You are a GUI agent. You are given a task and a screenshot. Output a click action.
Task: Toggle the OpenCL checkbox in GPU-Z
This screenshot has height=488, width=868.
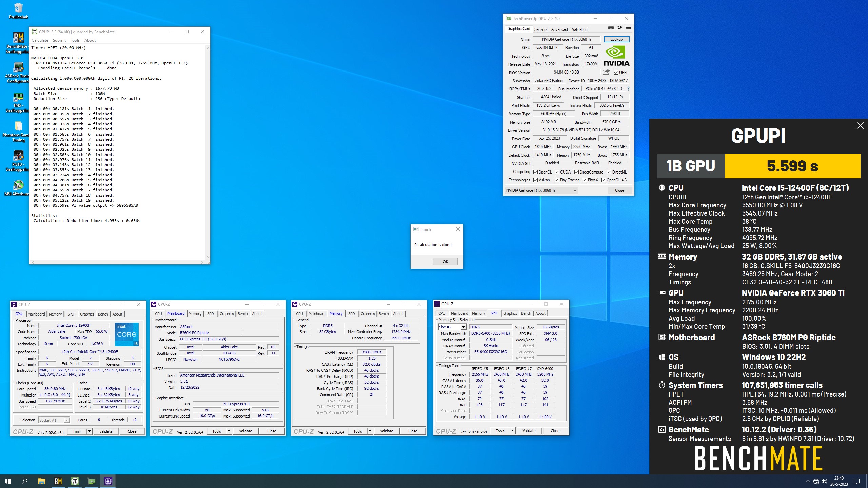[x=535, y=172]
